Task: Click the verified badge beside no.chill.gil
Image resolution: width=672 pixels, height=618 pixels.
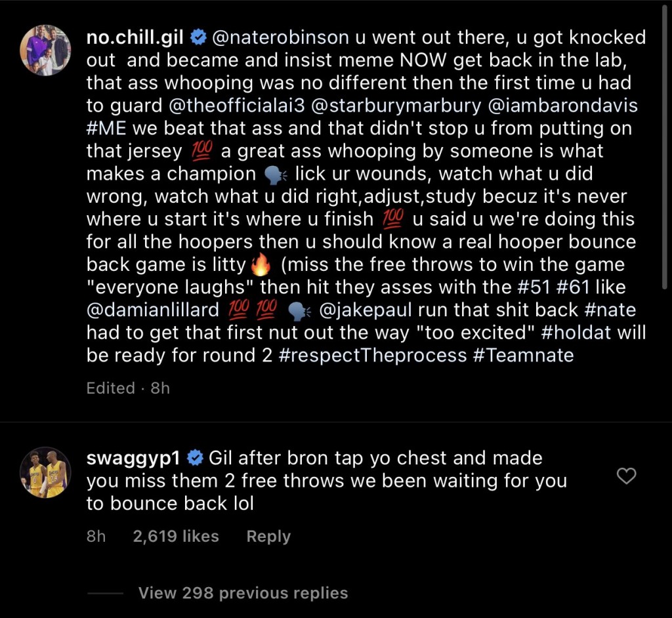Action: tap(198, 38)
